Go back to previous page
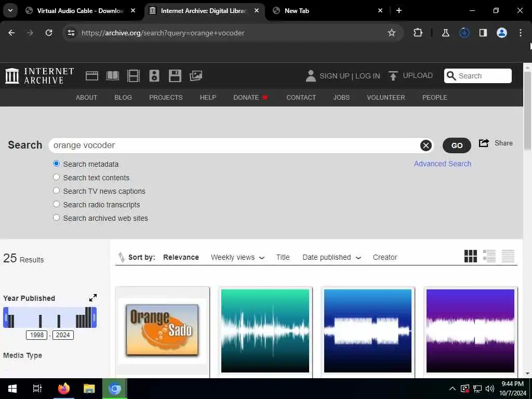532x399 pixels. click(11, 33)
